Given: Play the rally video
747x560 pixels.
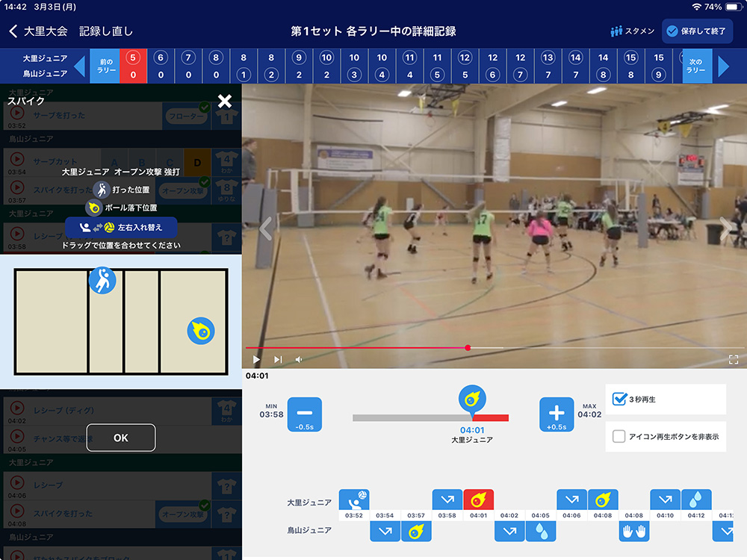Looking at the screenshot, I should pos(257,359).
